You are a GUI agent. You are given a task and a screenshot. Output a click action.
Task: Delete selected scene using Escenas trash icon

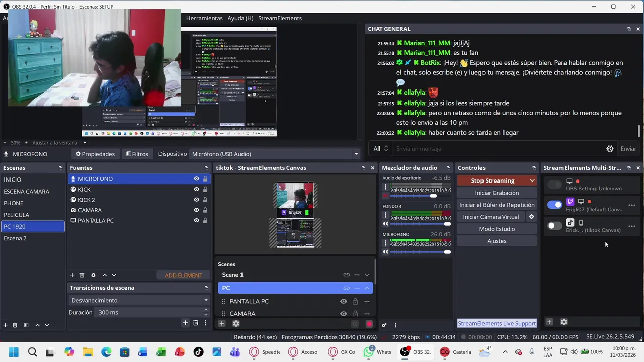pyautogui.click(x=15, y=325)
